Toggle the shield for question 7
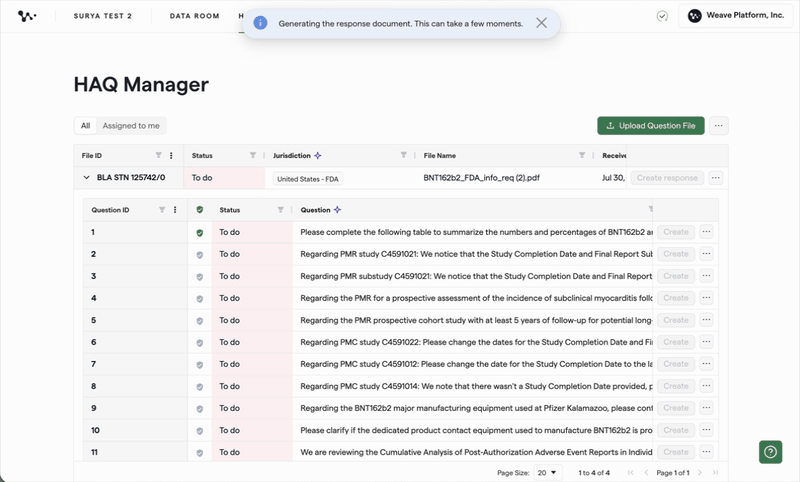800x482 pixels. (199, 365)
